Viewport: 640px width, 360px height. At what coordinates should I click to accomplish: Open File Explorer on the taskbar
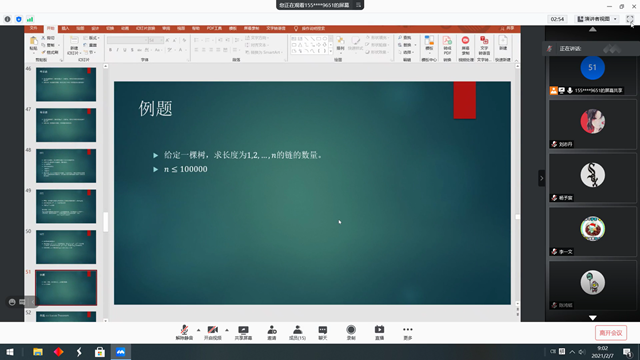click(x=38, y=352)
